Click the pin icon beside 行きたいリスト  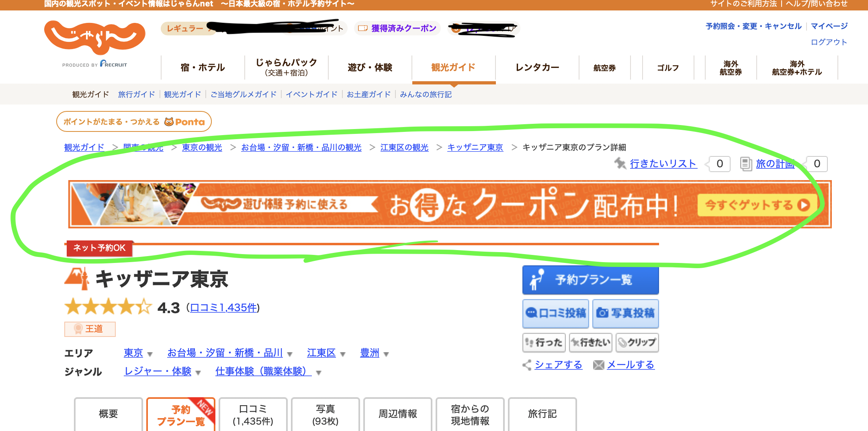point(620,164)
